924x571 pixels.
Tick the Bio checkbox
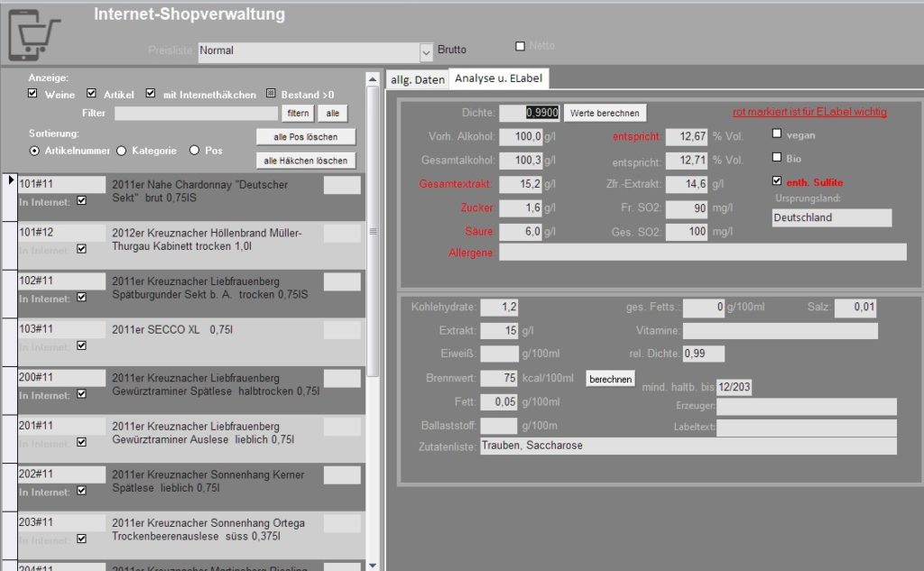click(777, 159)
